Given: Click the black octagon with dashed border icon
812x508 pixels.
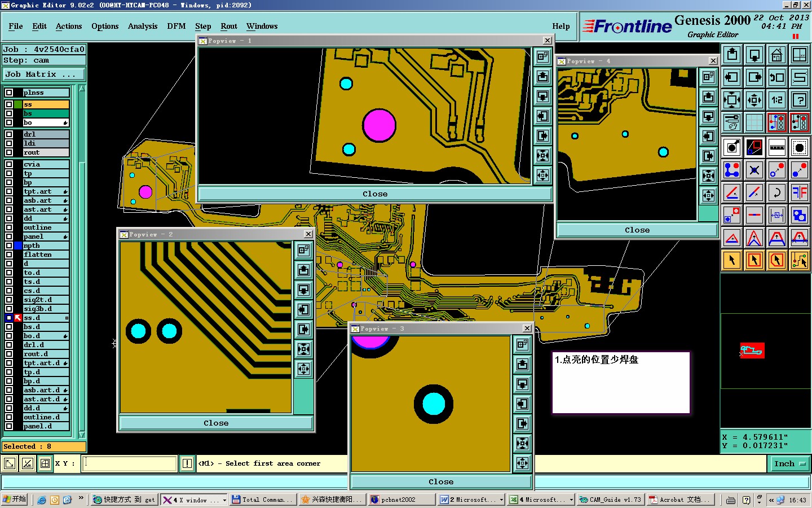Looking at the screenshot, I should pyautogui.click(x=800, y=147).
